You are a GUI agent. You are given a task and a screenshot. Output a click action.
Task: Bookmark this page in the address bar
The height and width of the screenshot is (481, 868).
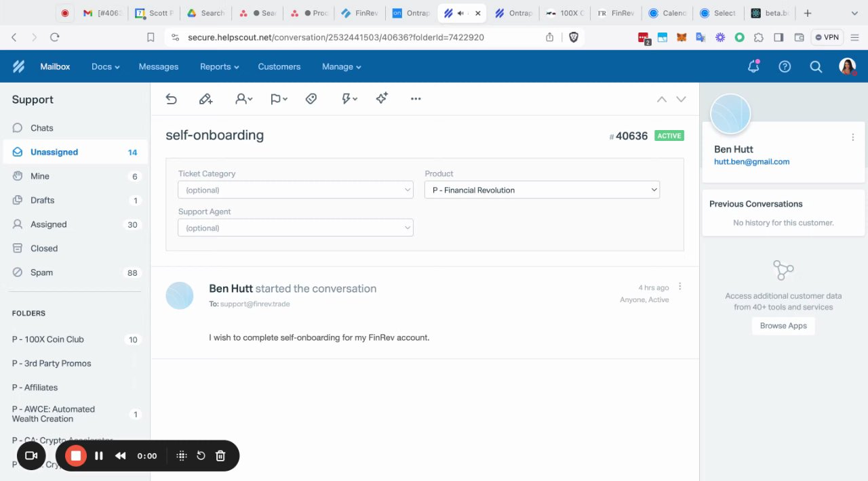pyautogui.click(x=151, y=37)
